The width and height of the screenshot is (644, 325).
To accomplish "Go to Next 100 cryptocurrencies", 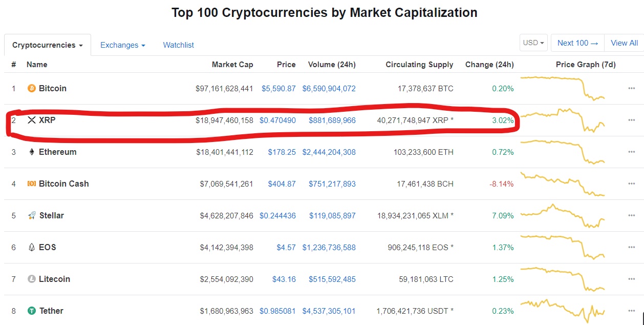I will (x=577, y=43).
